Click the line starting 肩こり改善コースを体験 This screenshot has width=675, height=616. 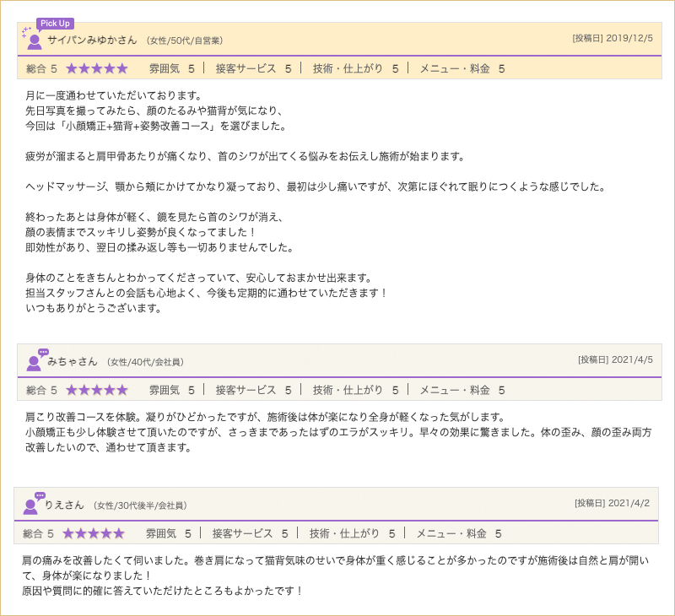(265, 417)
